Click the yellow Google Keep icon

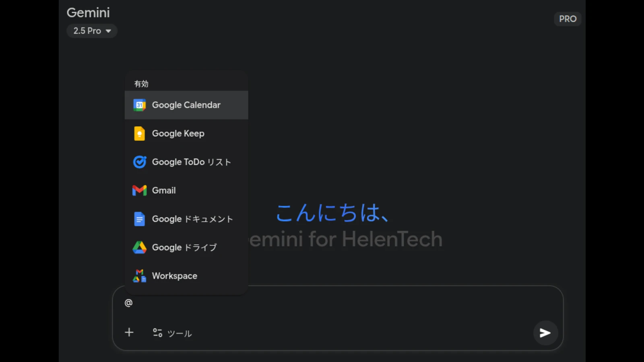139,134
